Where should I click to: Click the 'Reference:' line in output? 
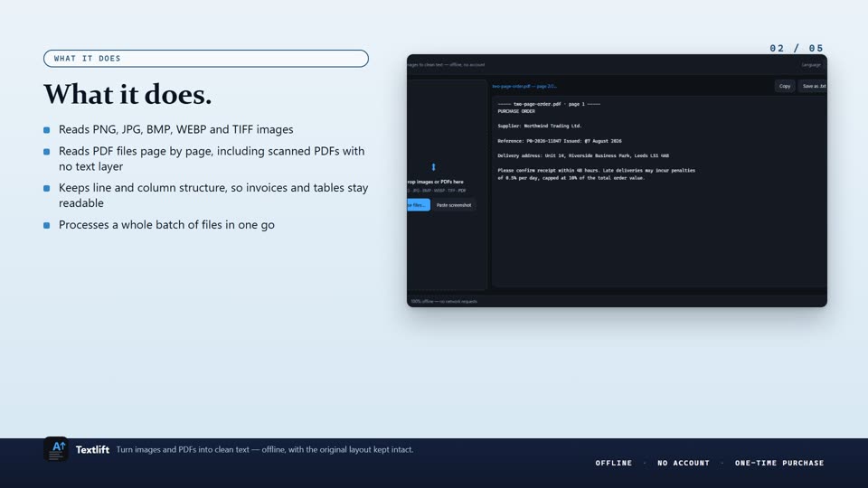point(559,141)
